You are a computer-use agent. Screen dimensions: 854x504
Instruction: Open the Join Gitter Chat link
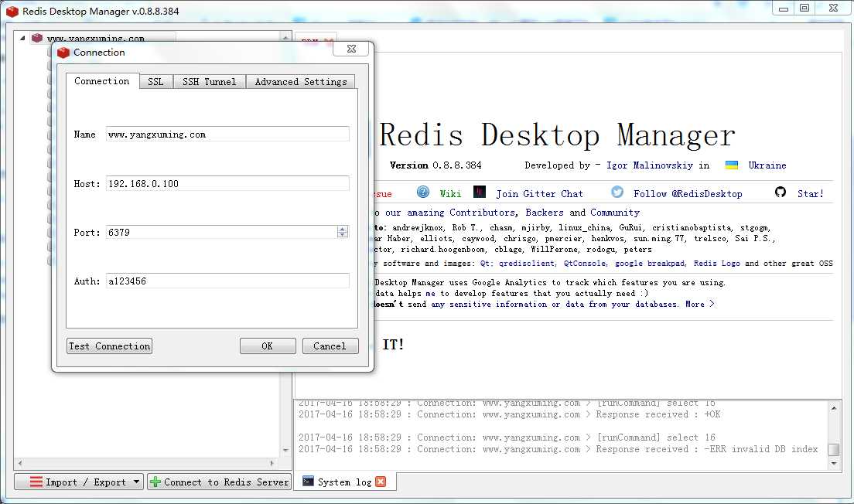point(539,194)
